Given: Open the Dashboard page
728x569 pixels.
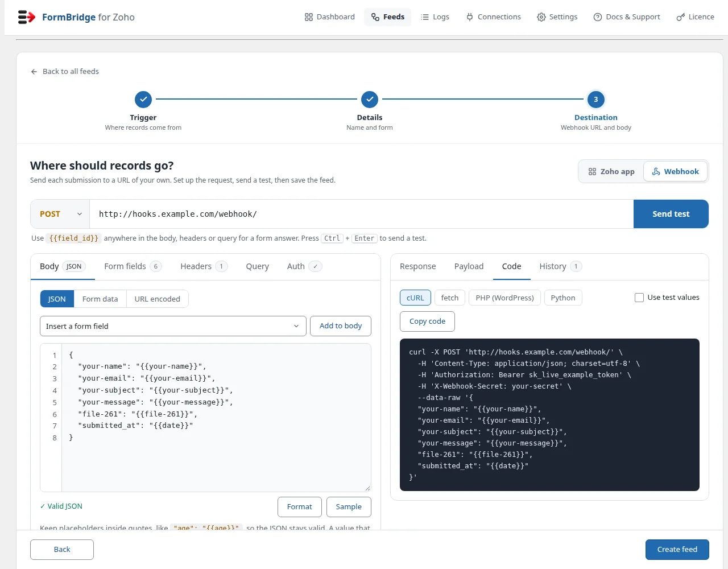Looking at the screenshot, I should click(x=330, y=17).
